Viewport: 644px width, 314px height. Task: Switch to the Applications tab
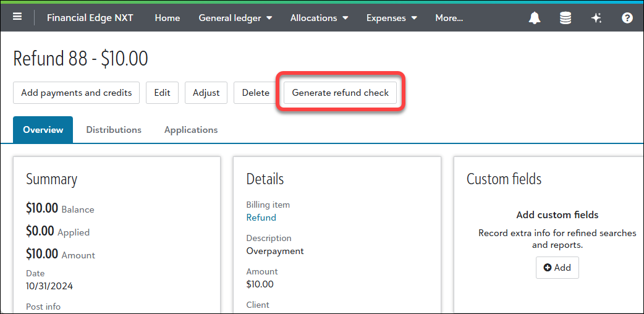191,130
